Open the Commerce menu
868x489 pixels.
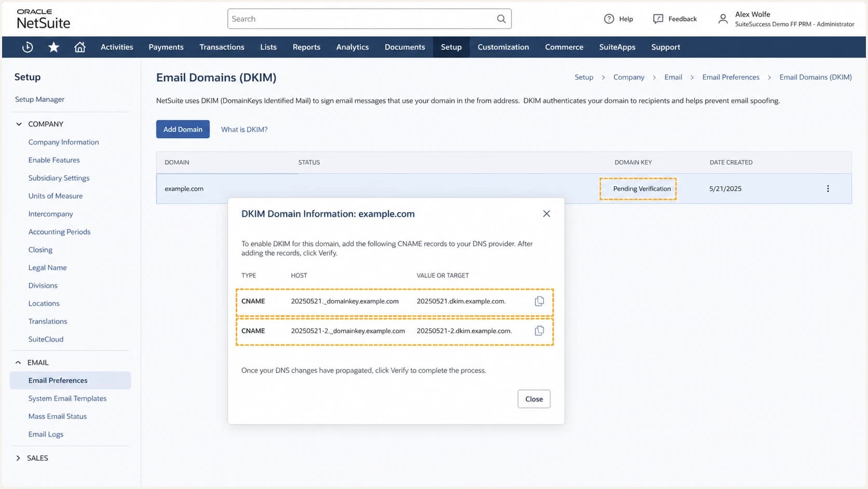point(564,47)
